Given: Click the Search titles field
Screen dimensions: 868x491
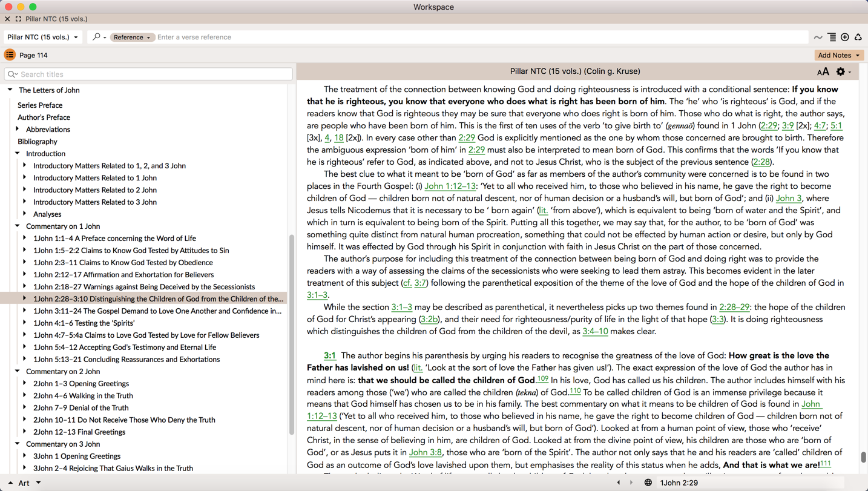Looking at the screenshot, I should [148, 74].
